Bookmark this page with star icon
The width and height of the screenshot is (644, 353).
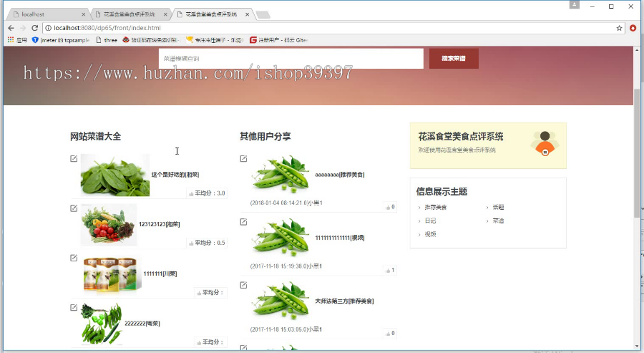620,28
